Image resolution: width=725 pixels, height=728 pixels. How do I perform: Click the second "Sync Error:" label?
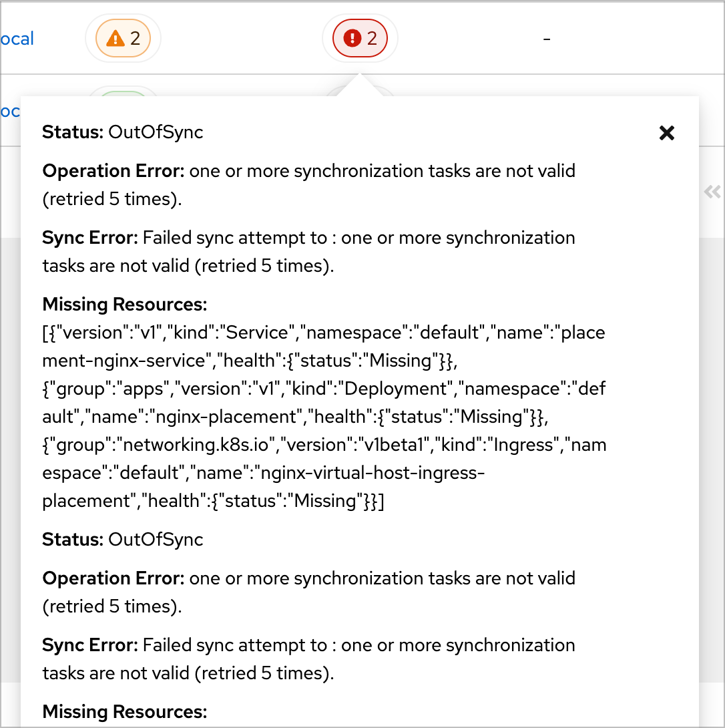coord(89,645)
